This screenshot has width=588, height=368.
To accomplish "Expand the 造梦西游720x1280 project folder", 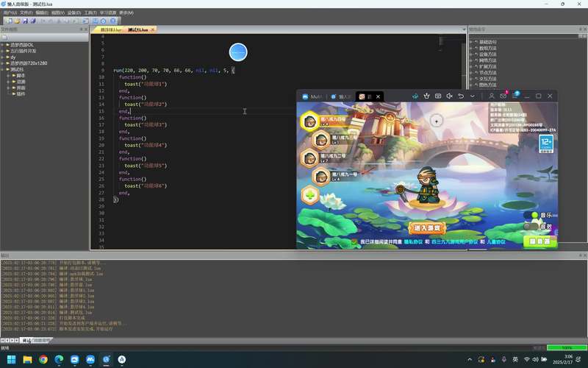I will coord(3,63).
